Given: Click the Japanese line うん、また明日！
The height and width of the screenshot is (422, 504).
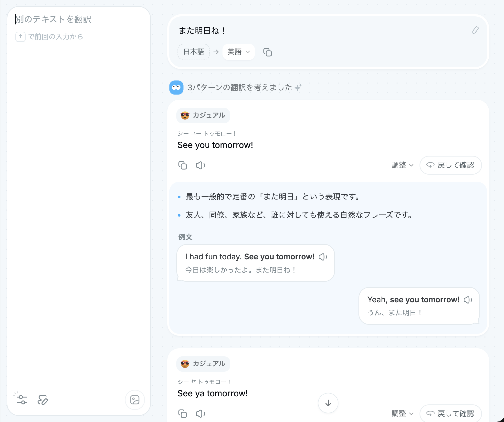Looking at the screenshot, I should pyautogui.click(x=395, y=313).
